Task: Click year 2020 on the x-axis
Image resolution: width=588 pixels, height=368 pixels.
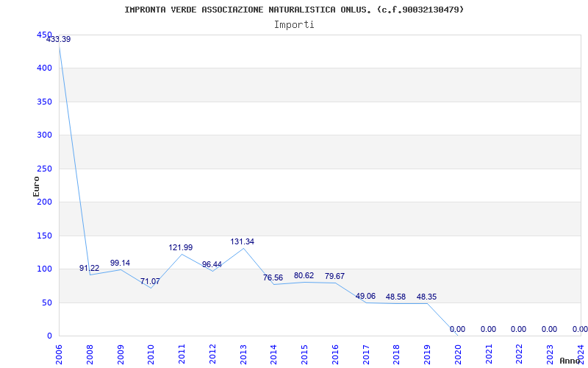Action: tap(458, 353)
